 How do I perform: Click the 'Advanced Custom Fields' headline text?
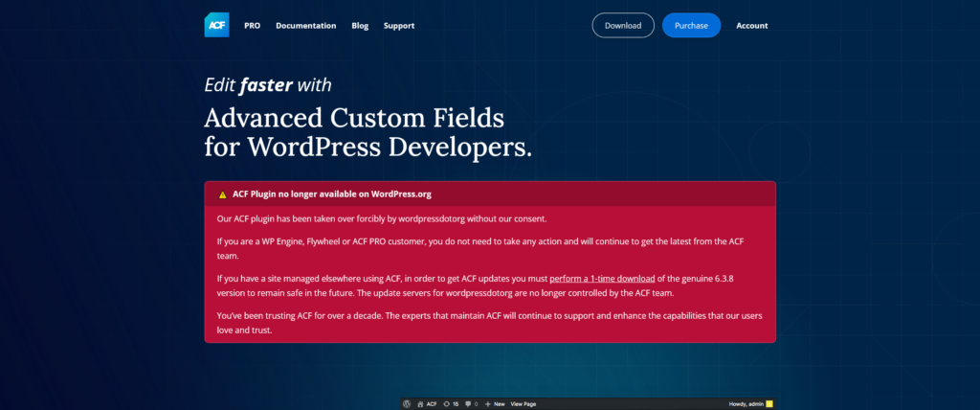354,118
